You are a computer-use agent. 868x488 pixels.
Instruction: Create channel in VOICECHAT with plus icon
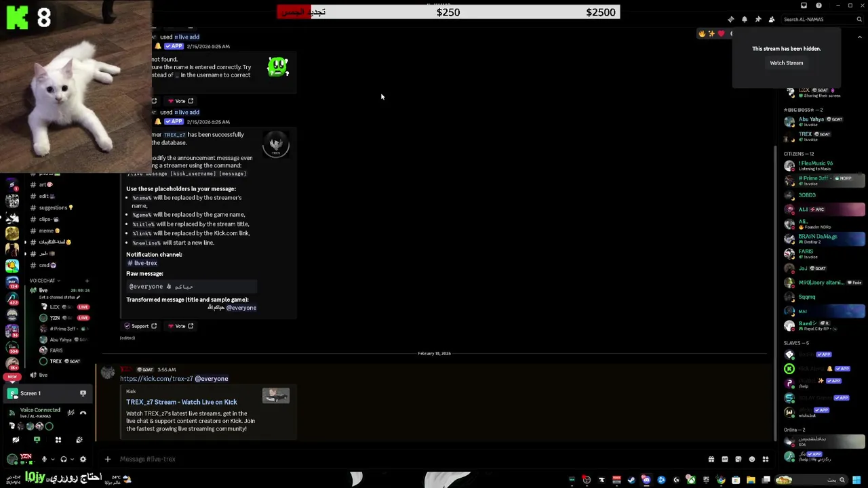click(x=87, y=281)
